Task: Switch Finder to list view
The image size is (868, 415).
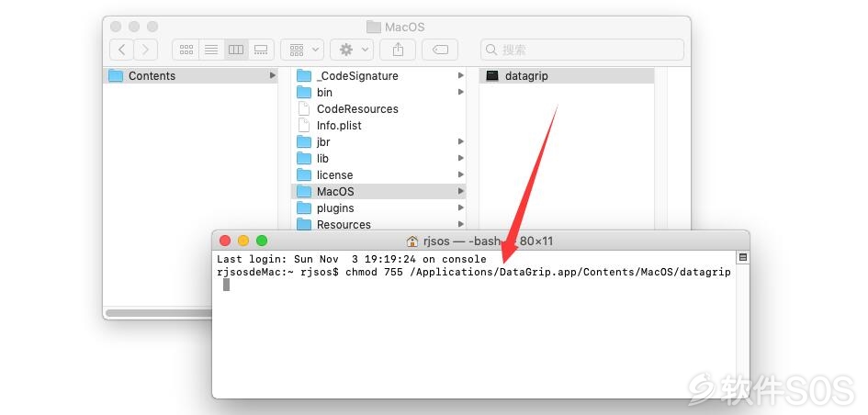Action: 211,50
